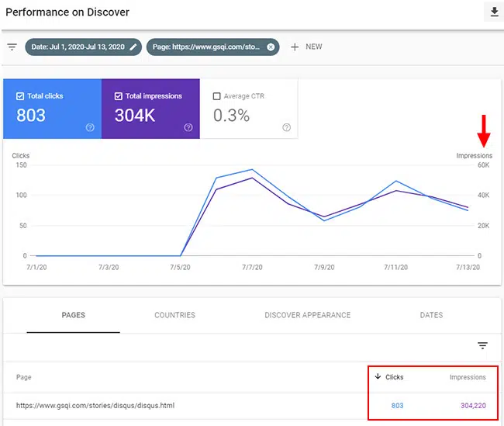Click help icon on Average CTR card
The width and height of the screenshot is (504, 426).
click(x=287, y=128)
